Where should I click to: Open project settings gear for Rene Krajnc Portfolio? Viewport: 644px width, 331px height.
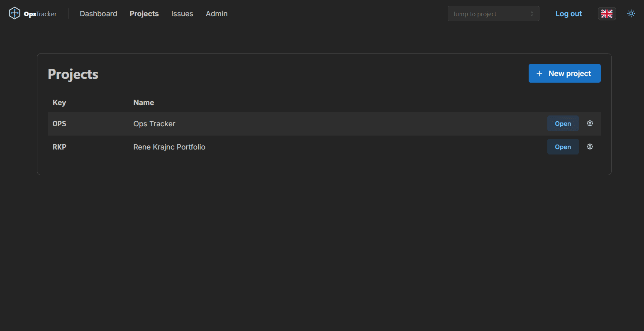pyautogui.click(x=590, y=147)
